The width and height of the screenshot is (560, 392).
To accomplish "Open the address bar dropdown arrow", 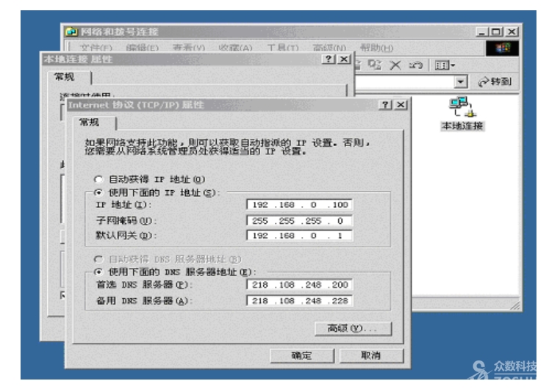I will tap(461, 82).
